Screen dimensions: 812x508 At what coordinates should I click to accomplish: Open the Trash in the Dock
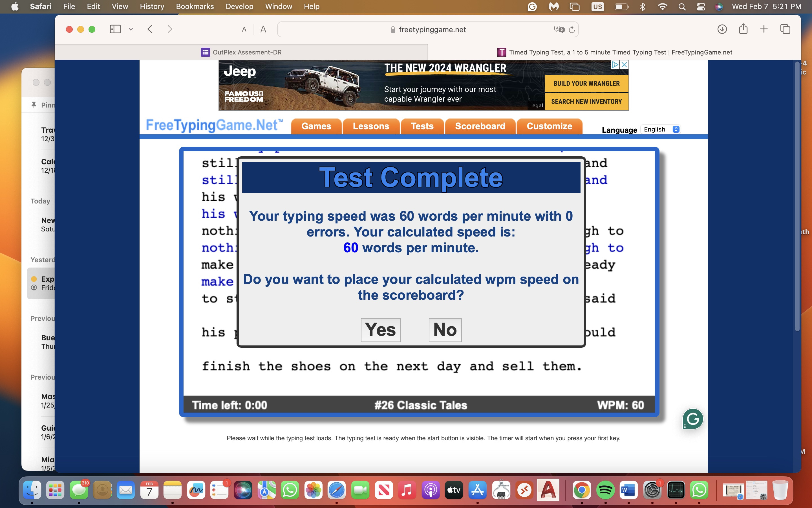click(x=780, y=490)
